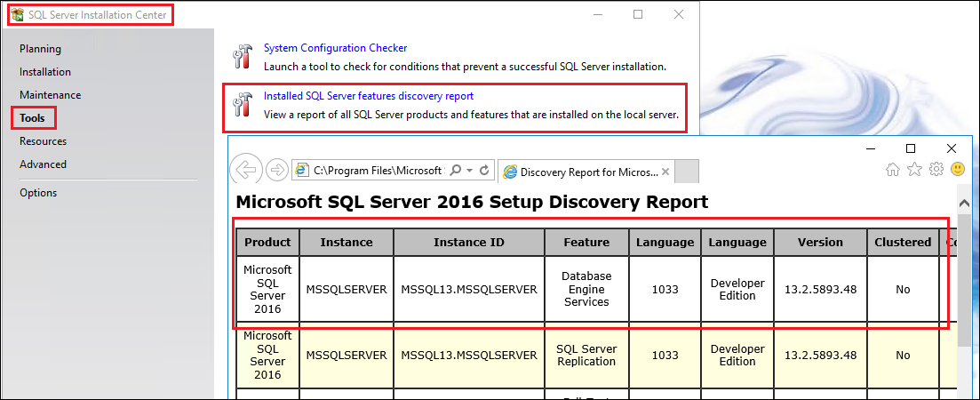
Task: Expand the address bar search dropdown arrow
Action: pos(469,170)
